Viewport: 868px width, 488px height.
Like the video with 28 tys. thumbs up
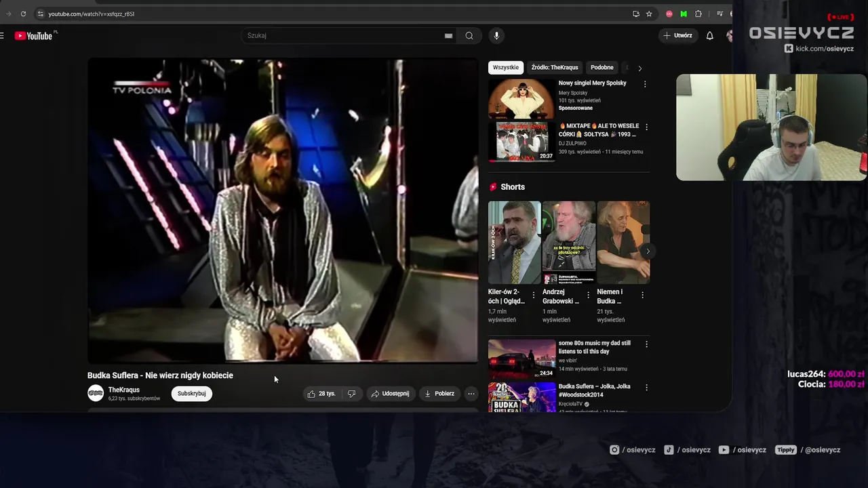(322, 394)
